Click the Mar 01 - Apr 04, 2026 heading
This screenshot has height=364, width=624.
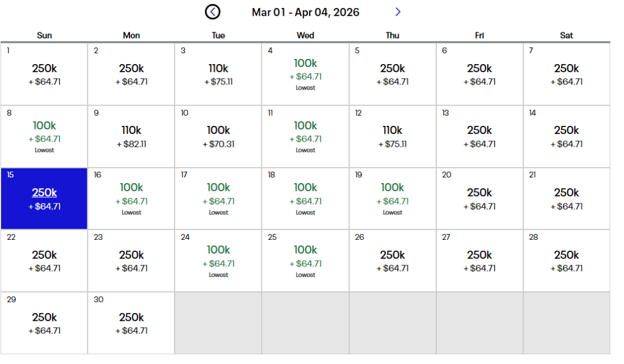(305, 12)
